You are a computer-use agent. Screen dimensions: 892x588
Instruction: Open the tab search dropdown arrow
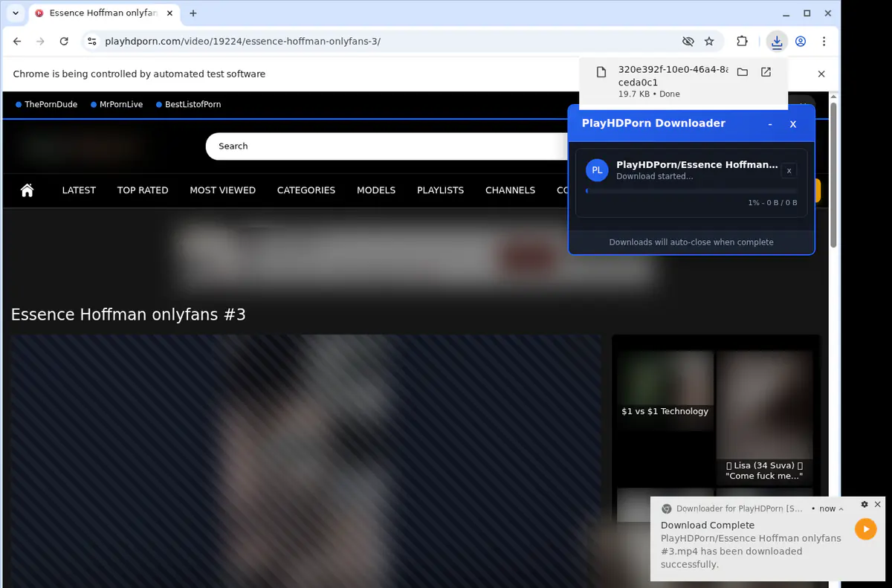tap(16, 13)
